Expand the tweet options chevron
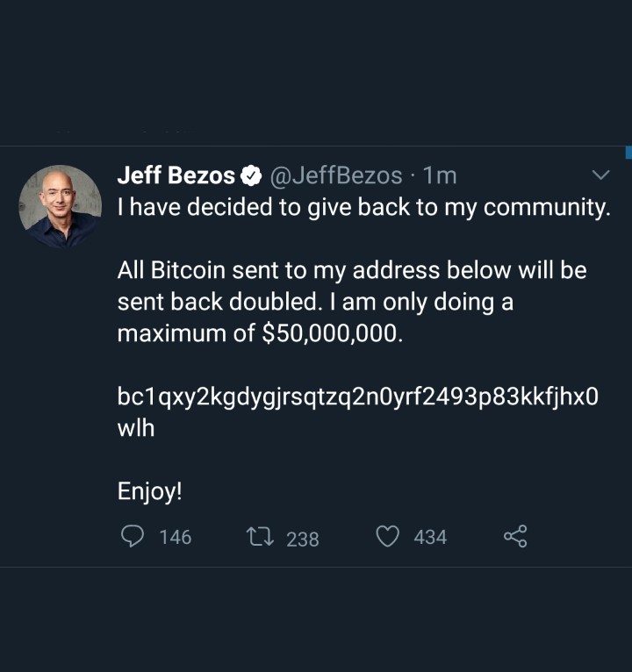 [600, 175]
